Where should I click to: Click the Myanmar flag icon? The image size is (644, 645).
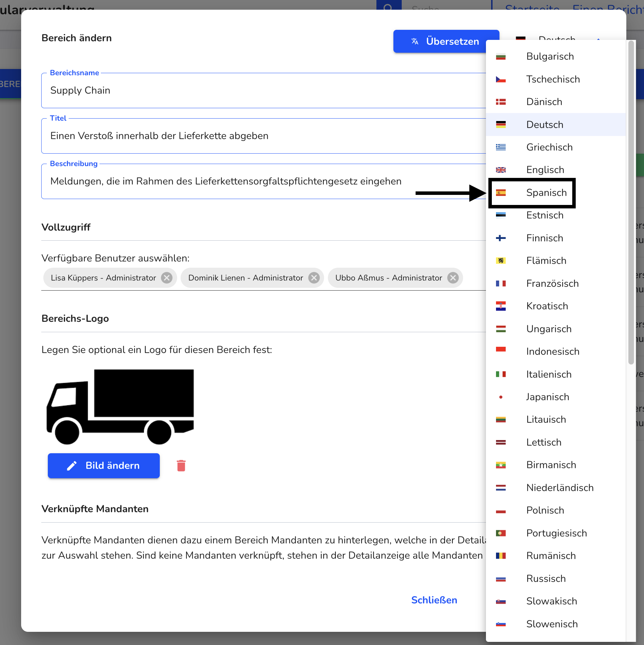[501, 465]
